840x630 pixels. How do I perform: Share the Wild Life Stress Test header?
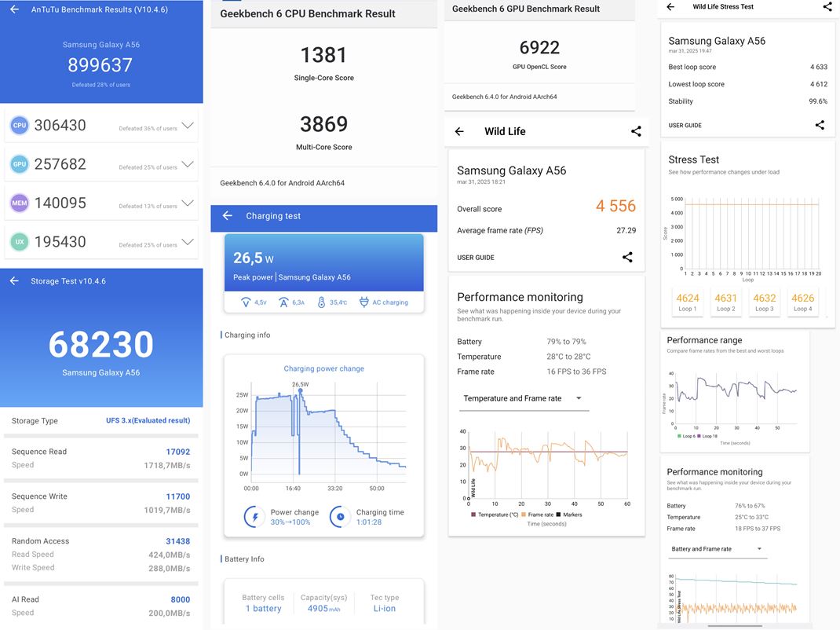point(827,7)
